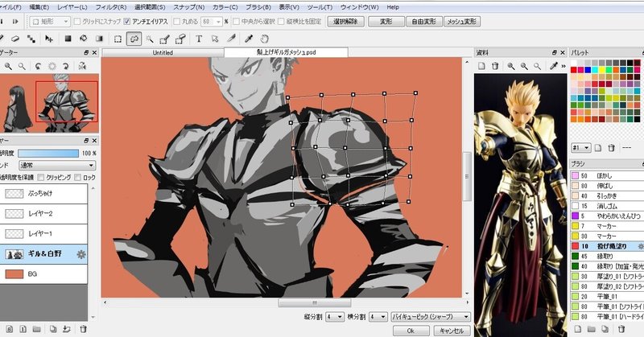644x337 pixels.
Task: Select the Eraser tool in the toolbar
Action: click(x=15, y=39)
